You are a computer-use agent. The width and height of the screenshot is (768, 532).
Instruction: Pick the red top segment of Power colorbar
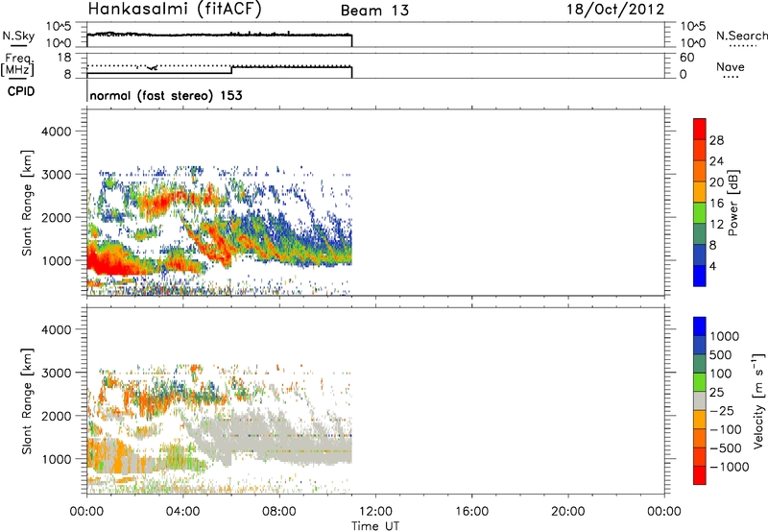point(700,129)
